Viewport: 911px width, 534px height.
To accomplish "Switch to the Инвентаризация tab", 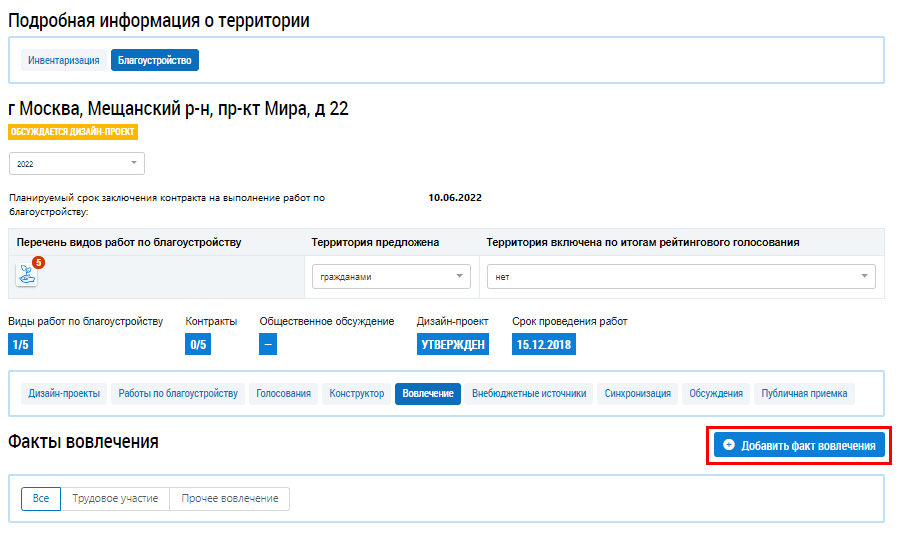I will coord(64,60).
